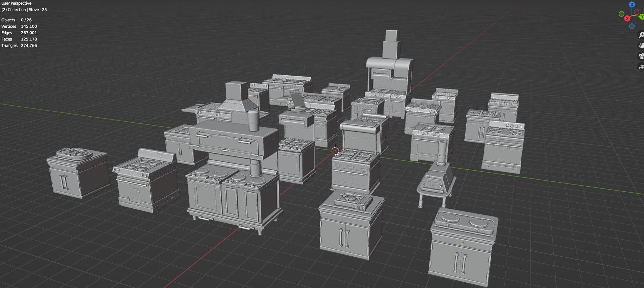
Task: Click the 'Objects 0 / 26' statistic
Action: point(16,20)
